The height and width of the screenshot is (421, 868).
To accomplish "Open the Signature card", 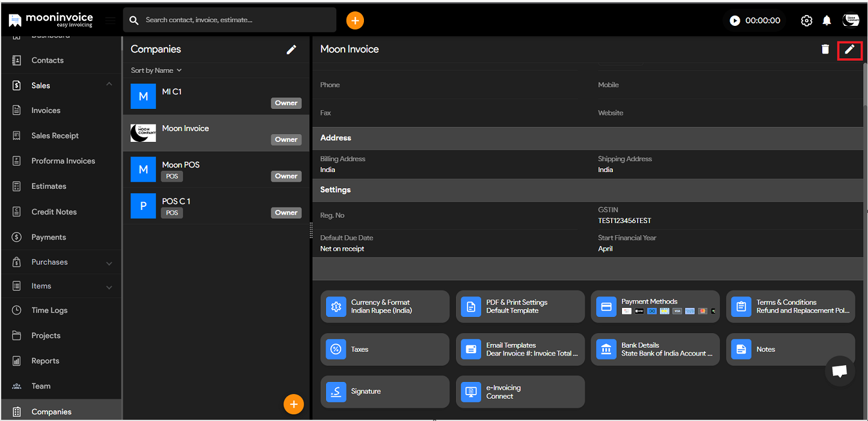I will tap(385, 392).
